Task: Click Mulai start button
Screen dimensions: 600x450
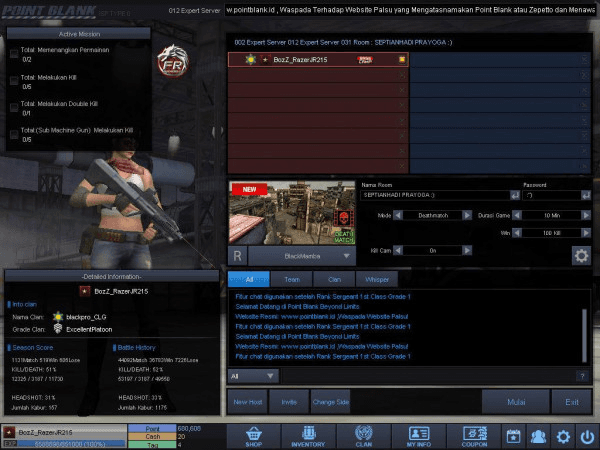Action: [516, 402]
